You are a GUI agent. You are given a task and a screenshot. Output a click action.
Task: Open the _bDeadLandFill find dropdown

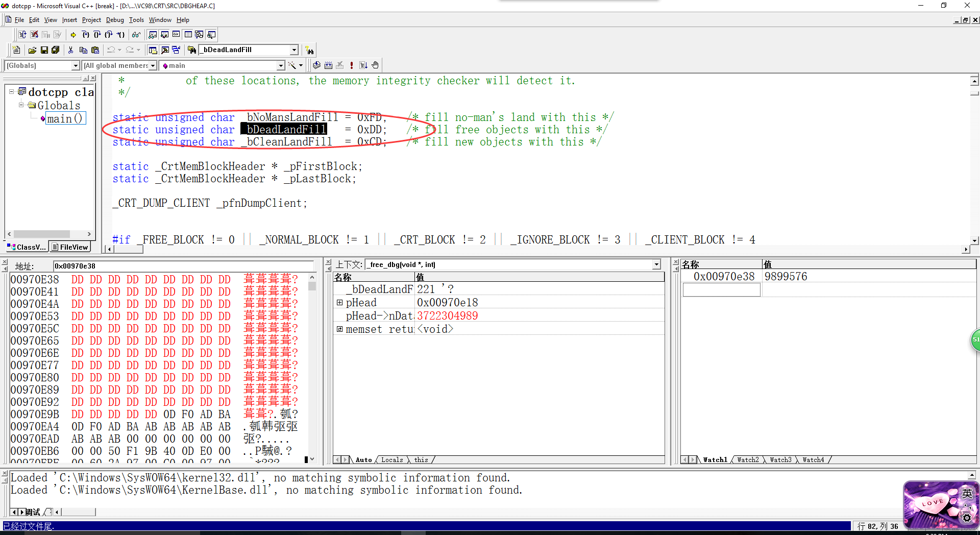[x=294, y=50]
